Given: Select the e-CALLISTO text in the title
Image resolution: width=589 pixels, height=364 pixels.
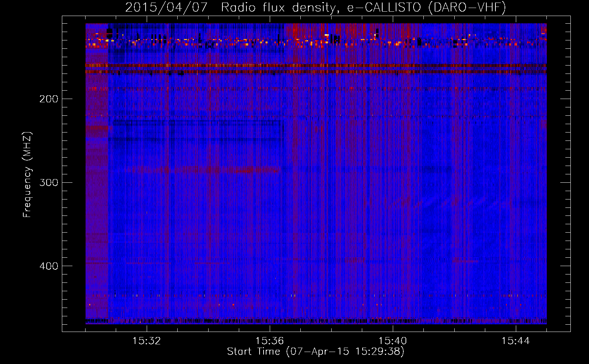Looking at the screenshot, I should pyautogui.click(x=384, y=8).
